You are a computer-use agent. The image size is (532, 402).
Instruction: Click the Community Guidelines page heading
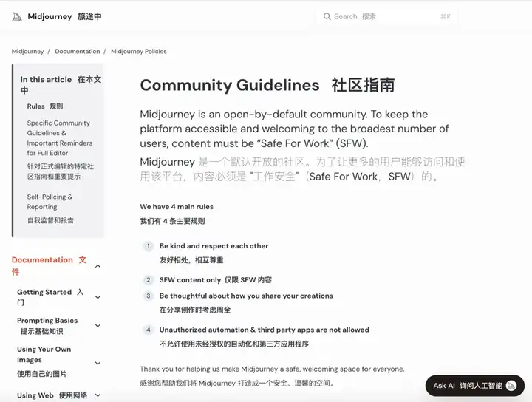click(x=267, y=85)
